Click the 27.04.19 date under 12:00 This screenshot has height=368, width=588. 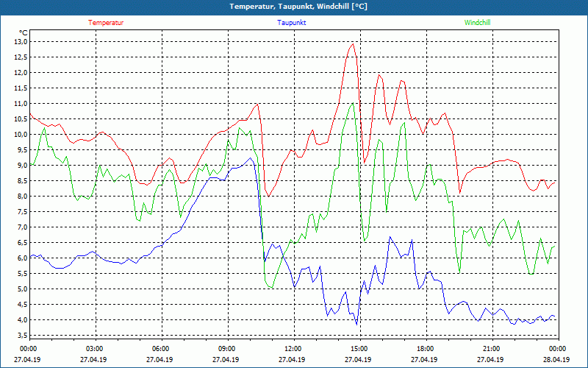click(x=292, y=359)
